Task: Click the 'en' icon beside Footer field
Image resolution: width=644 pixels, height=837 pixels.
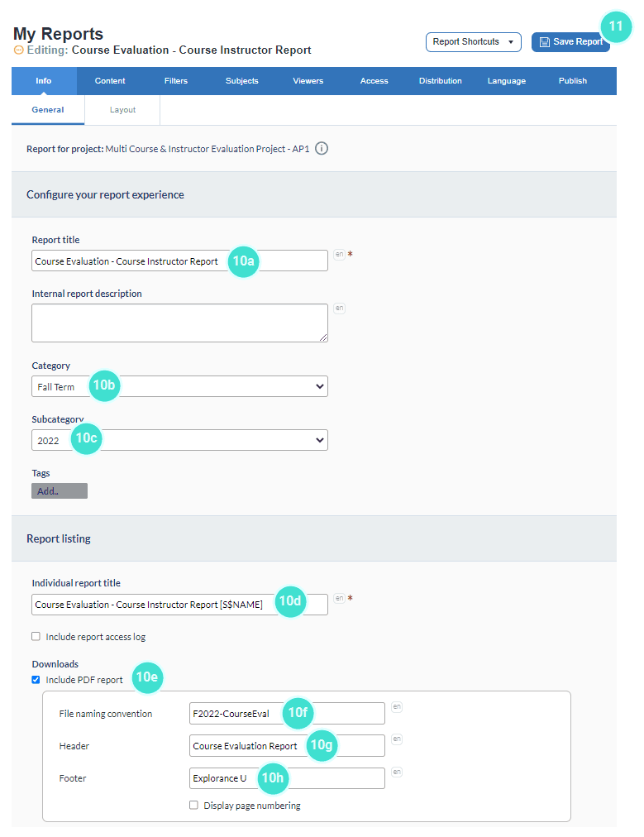Action: [397, 772]
